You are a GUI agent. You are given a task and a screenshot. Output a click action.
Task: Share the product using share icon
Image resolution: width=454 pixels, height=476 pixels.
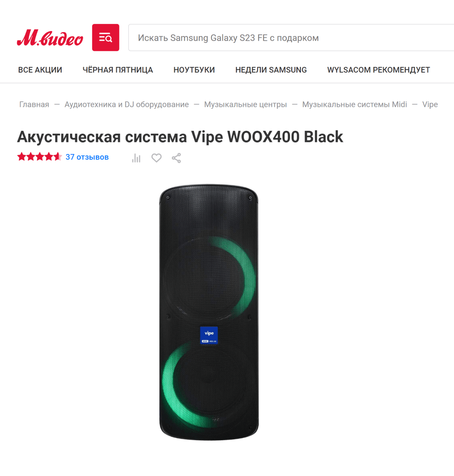[x=176, y=158]
